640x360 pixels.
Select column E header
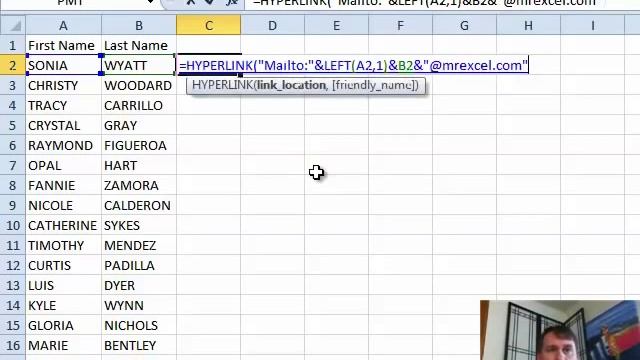tap(336, 26)
